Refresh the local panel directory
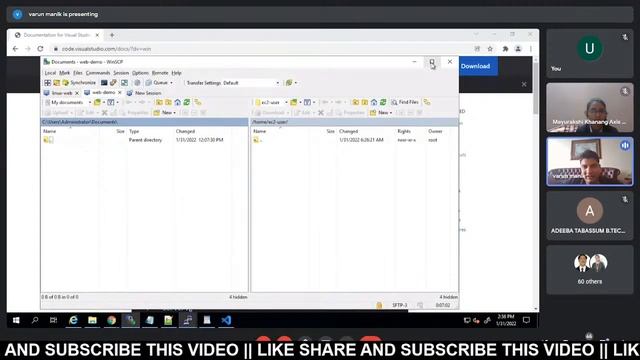The height and width of the screenshot is (360, 640). click(x=187, y=102)
